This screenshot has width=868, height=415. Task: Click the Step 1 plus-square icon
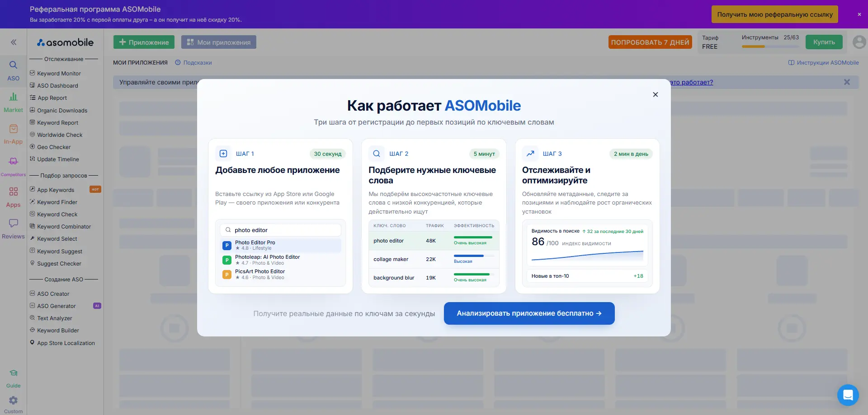[x=223, y=154]
